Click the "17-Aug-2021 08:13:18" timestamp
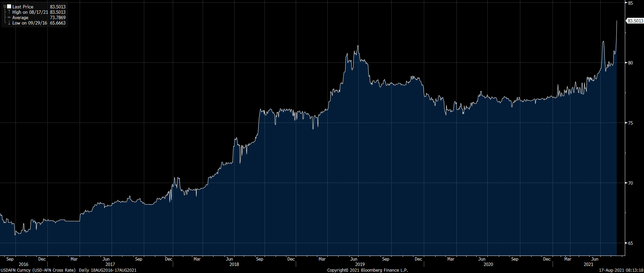The width and height of the screenshot is (644, 273). (621, 270)
